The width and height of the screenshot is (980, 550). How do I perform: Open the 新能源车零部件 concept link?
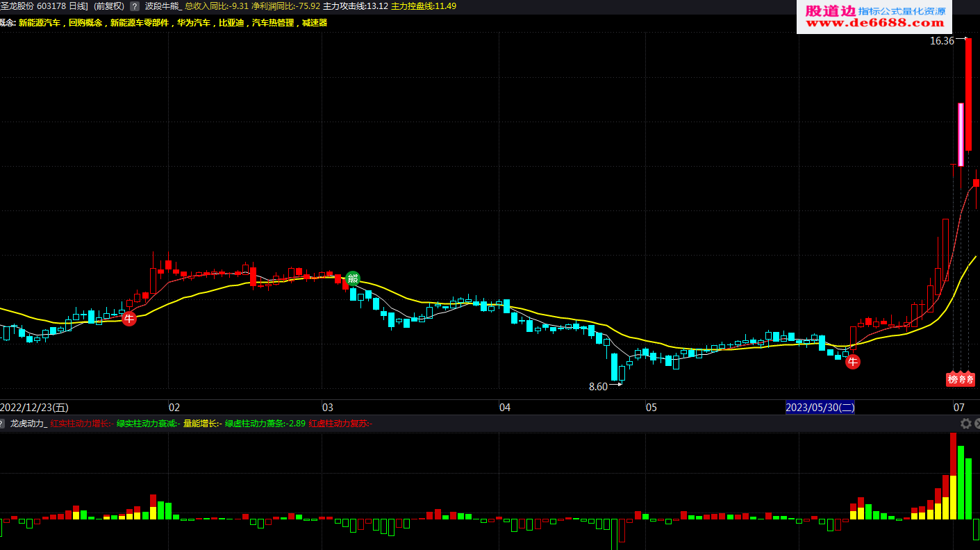(139, 23)
